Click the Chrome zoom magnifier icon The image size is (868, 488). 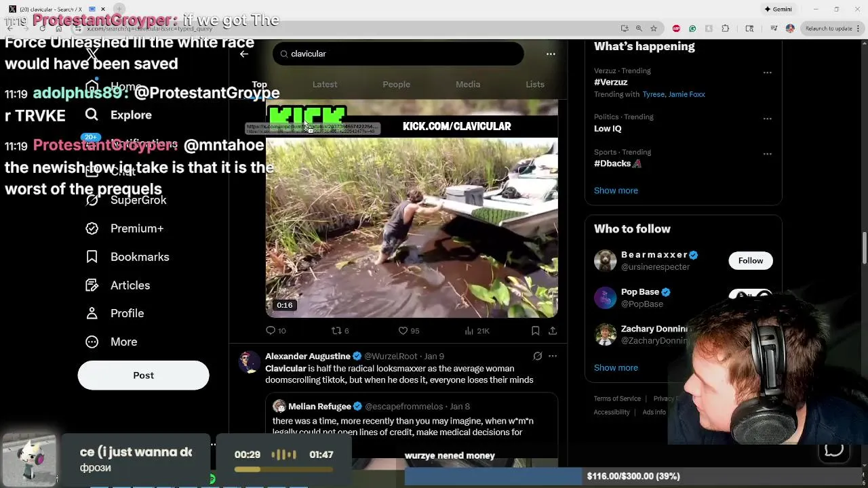pyautogui.click(x=639, y=28)
